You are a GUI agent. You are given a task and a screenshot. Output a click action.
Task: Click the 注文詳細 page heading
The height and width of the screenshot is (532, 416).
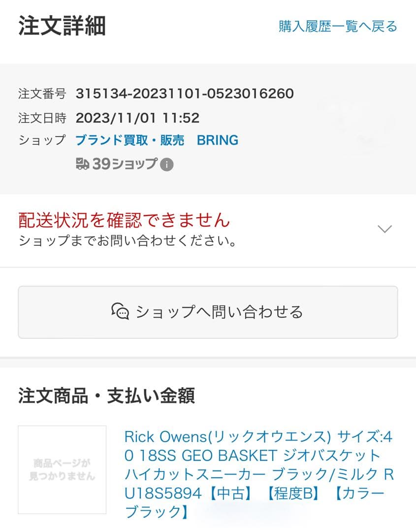click(62, 26)
